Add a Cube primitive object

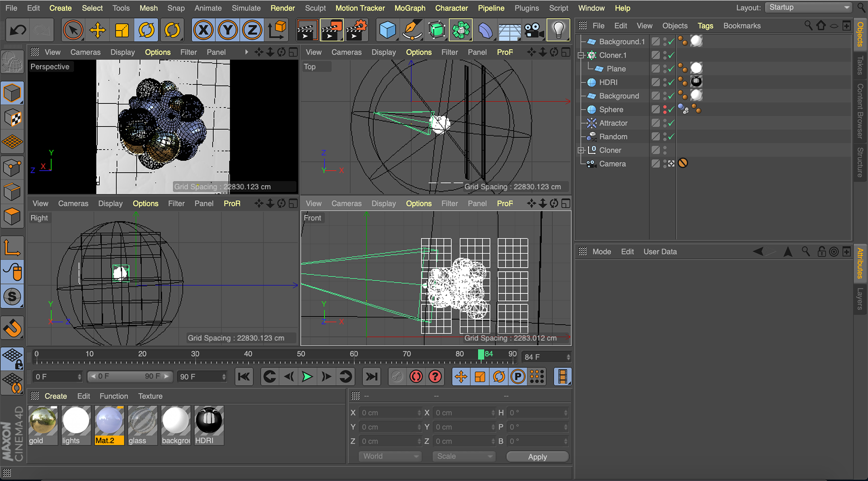tap(387, 30)
